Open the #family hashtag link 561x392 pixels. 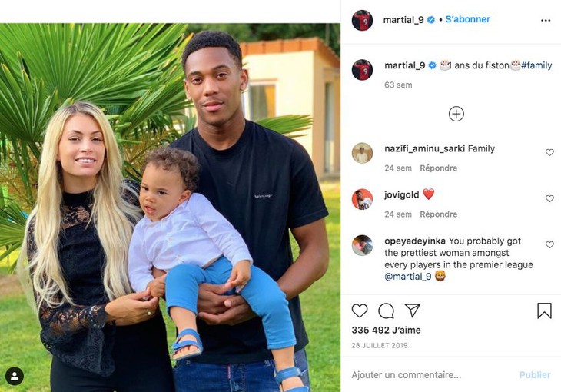click(x=536, y=65)
